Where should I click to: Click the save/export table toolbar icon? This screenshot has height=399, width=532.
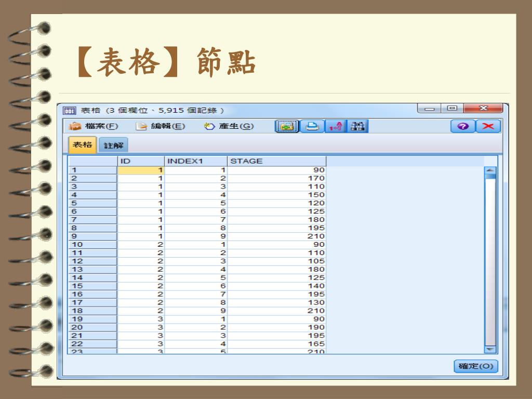point(286,126)
